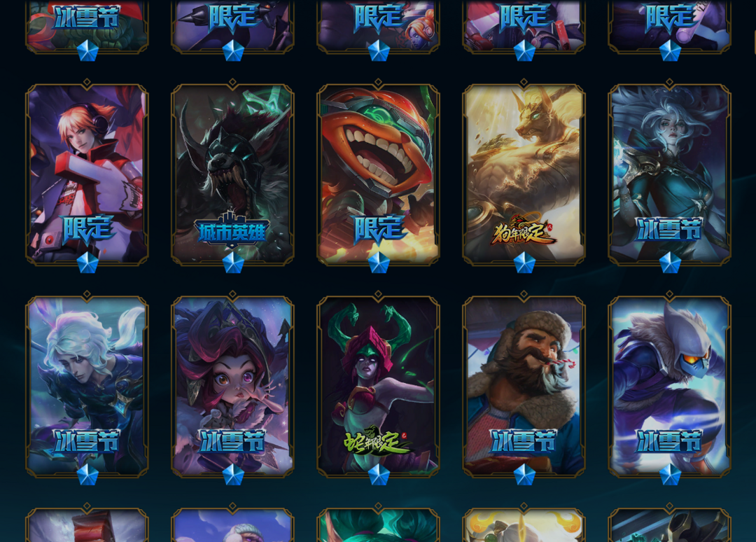Open the green-horned 蛇年限定 skin card
This screenshot has height=542, width=756.
coord(378,387)
